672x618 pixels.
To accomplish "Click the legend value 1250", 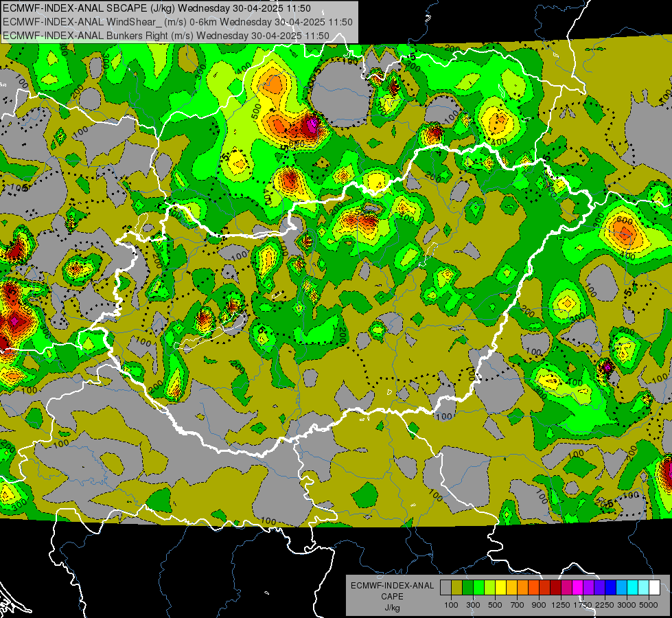I will click(561, 605).
